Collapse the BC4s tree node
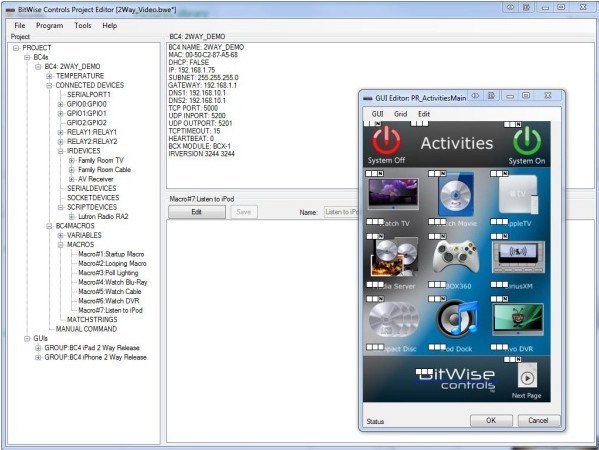599x450 pixels. click(27, 57)
